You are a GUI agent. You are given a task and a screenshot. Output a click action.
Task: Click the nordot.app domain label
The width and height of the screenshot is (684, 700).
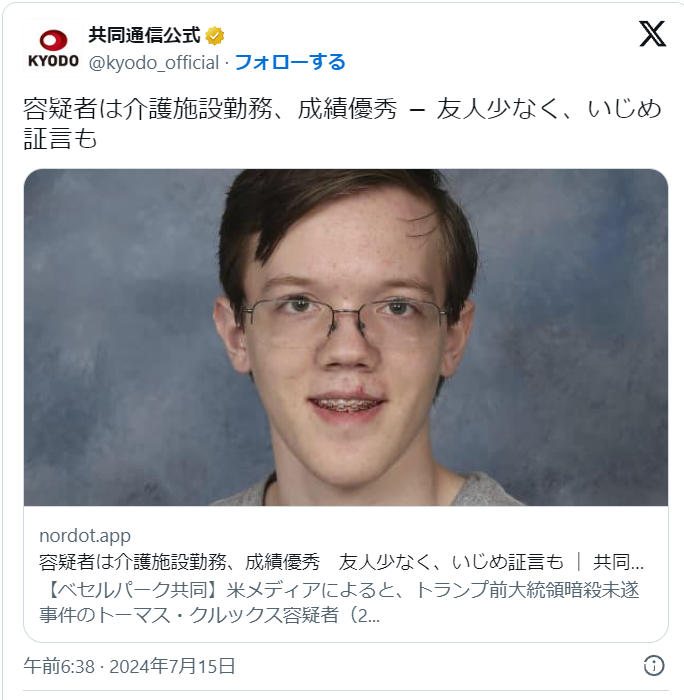tap(85, 535)
